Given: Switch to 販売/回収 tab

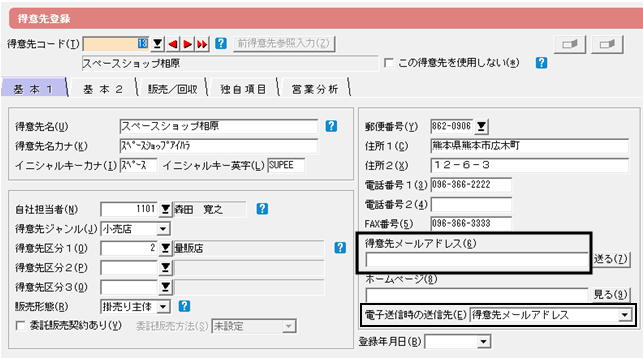Looking at the screenshot, I should click(173, 89).
